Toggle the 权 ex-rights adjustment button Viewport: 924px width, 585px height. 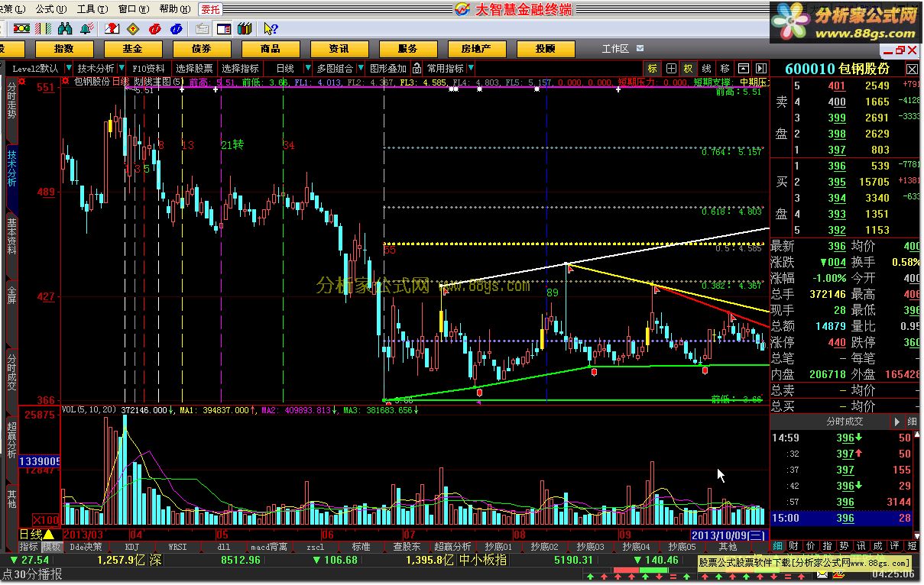689,69
